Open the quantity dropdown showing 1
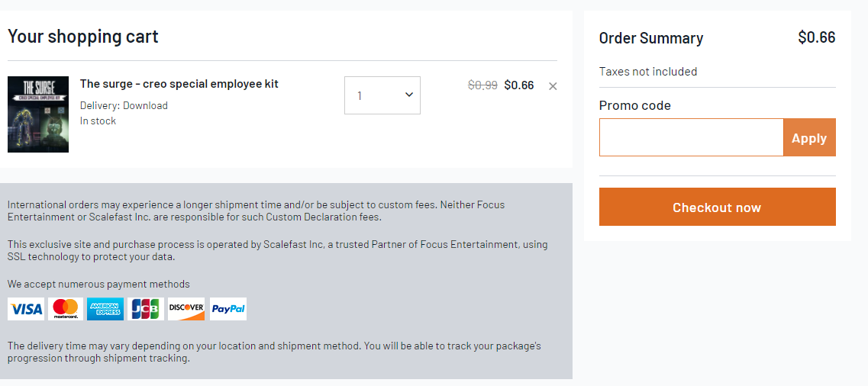Viewport: 868px width, 386px height. point(382,95)
